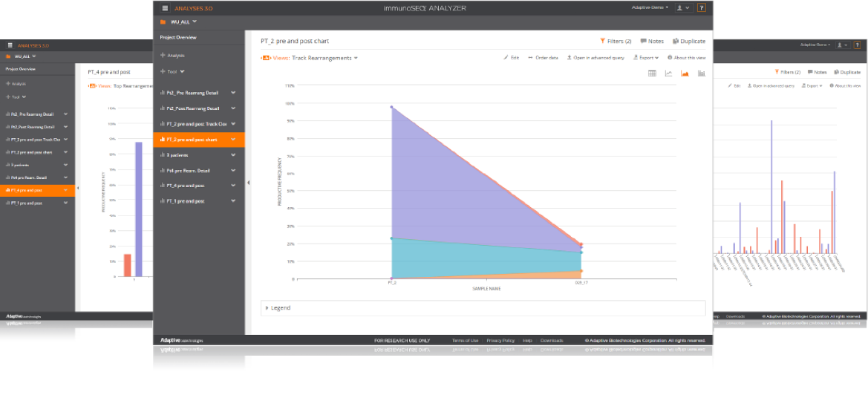This screenshot has width=868, height=395.
Task: Click About this view in center window
Action: 686,57
